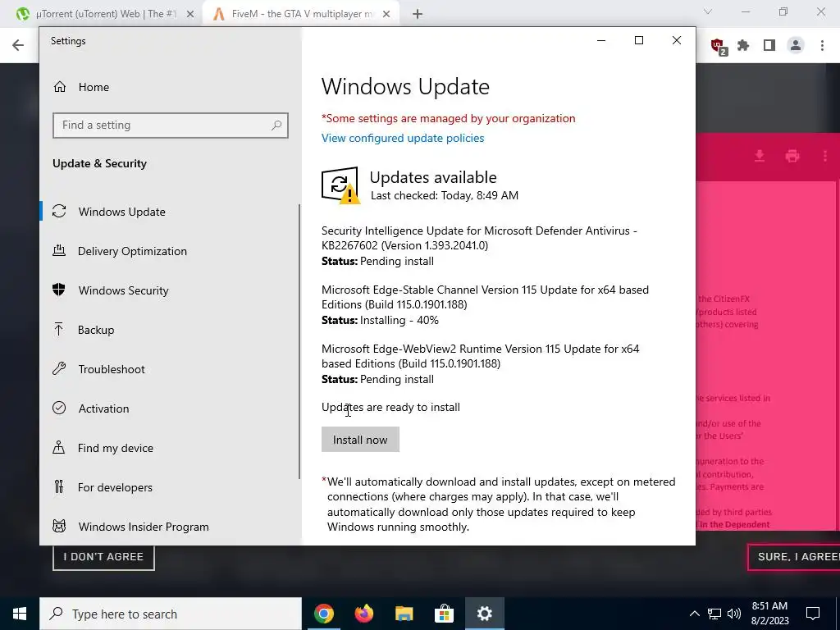The height and width of the screenshot is (630, 840).
Task: Open the notification center icon
Action: (x=813, y=614)
